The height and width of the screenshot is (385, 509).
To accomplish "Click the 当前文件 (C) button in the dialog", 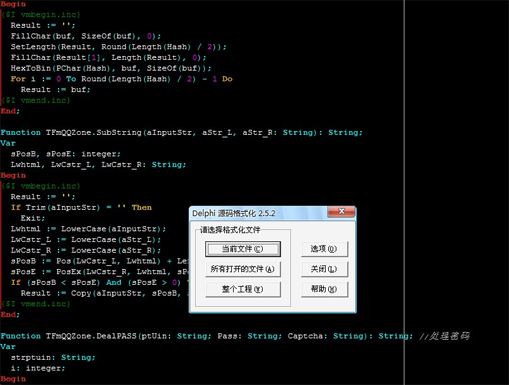I will (x=243, y=249).
